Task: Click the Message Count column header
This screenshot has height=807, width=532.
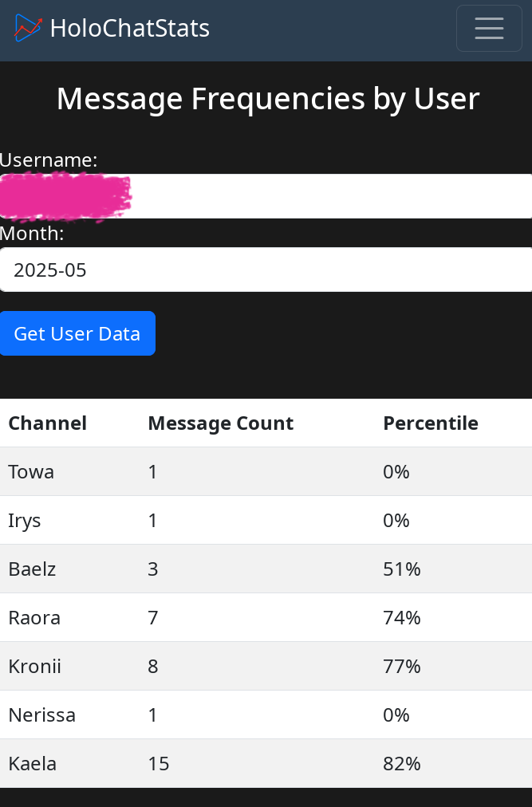Action: [221, 423]
